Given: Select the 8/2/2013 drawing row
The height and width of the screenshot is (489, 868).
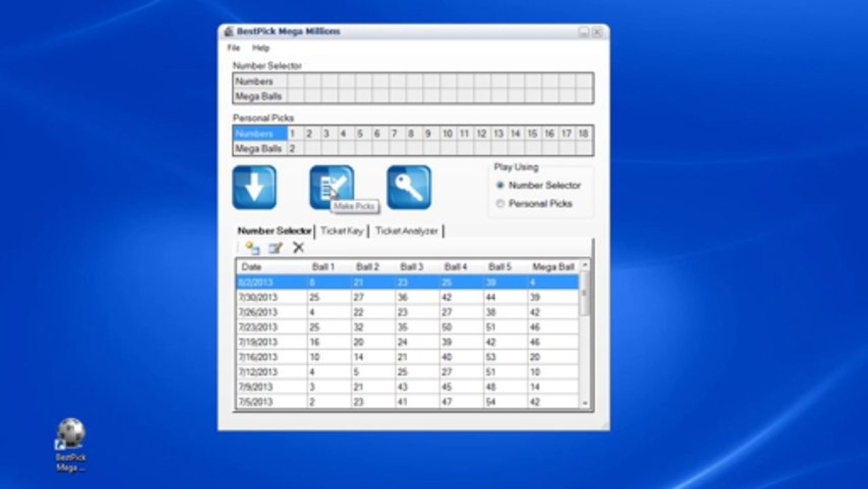Looking at the screenshot, I should (408, 282).
